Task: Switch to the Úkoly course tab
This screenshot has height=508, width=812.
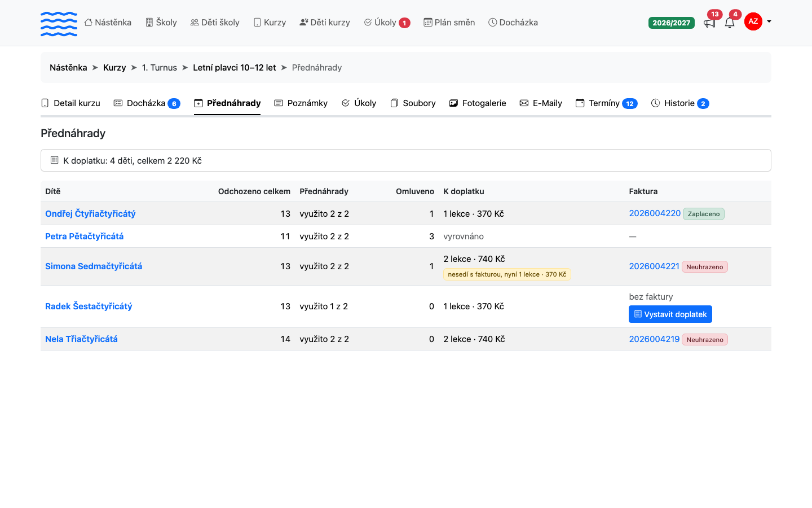Action: 359,103
